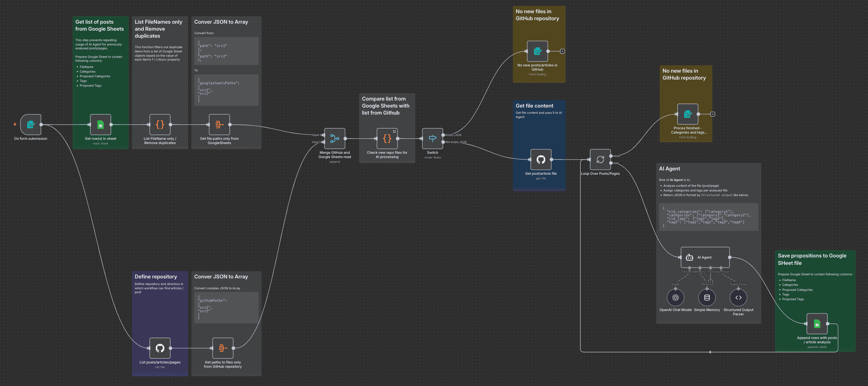Click the List posts/articles/pages GitHub node
The height and width of the screenshot is (386, 868).
[160, 348]
